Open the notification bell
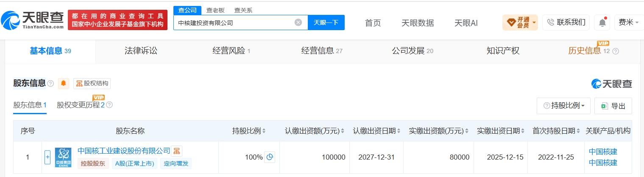This screenshot has height=177, width=644. click(602, 22)
